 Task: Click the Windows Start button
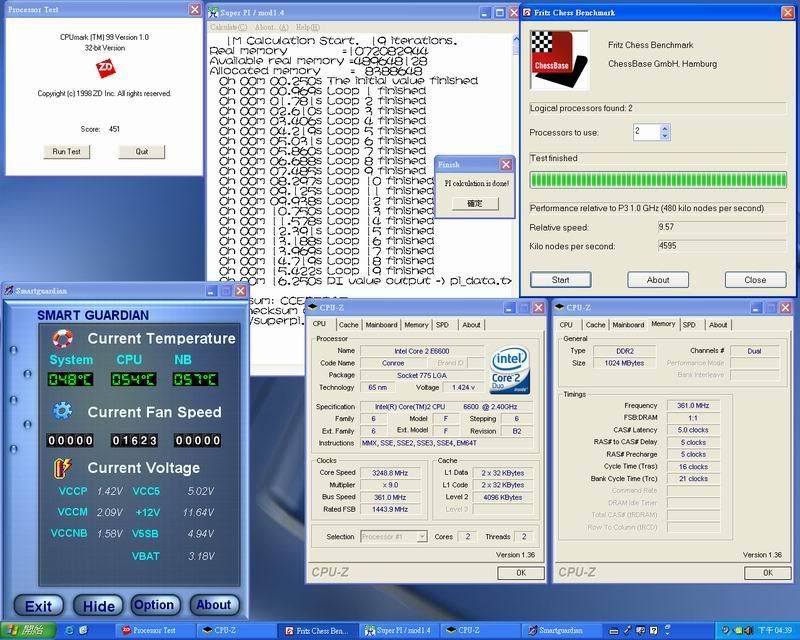point(27,631)
